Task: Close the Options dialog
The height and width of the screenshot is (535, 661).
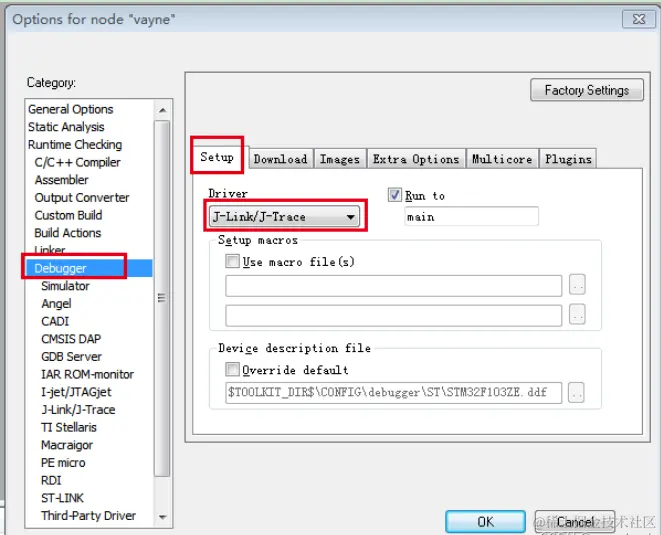Action: click(x=639, y=19)
